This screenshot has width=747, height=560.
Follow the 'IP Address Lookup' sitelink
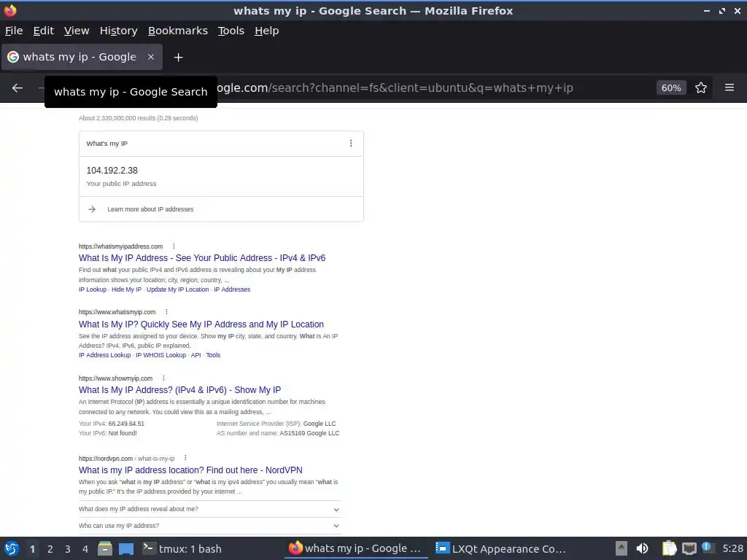[x=104, y=355]
